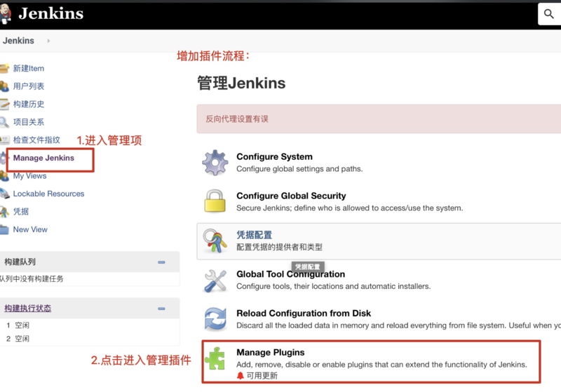Screen dimensions: 561x392
Task: Click the 构建执行状态 heading link
Action: pyautogui.click(x=27, y=309)
